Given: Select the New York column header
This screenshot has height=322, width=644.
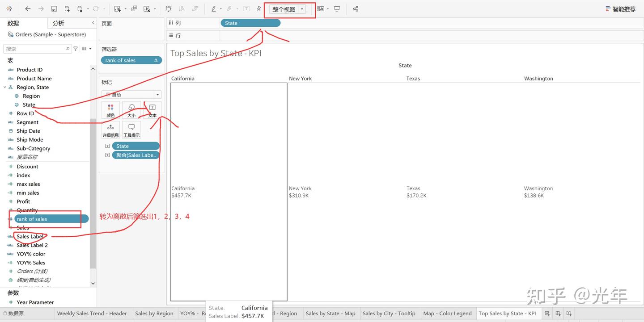Looking at the screenshot, I should tap(301, 79).
